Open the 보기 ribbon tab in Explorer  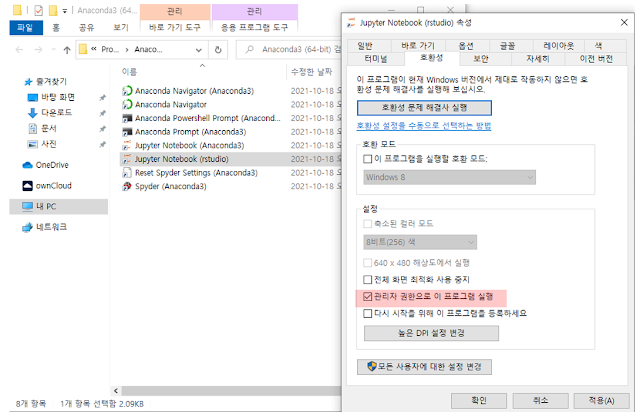(x=121, y=27)
